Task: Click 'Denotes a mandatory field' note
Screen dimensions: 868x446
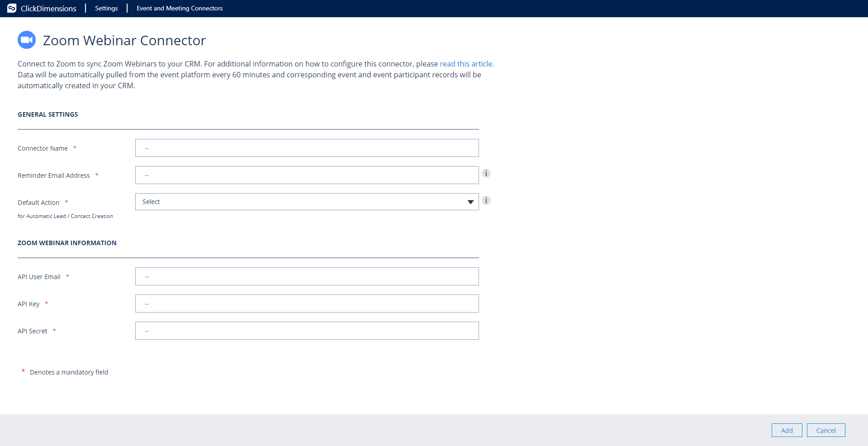Action: pos(69,372)
